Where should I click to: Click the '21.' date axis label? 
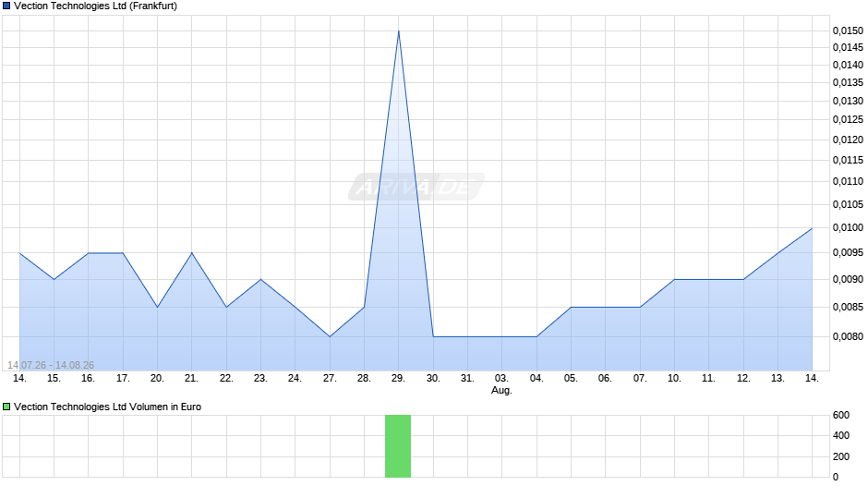[x=191, y=378]
